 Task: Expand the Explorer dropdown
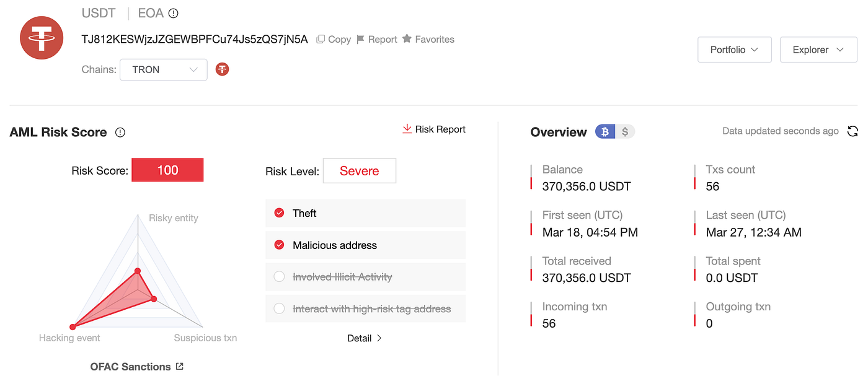tap(818, 50)
